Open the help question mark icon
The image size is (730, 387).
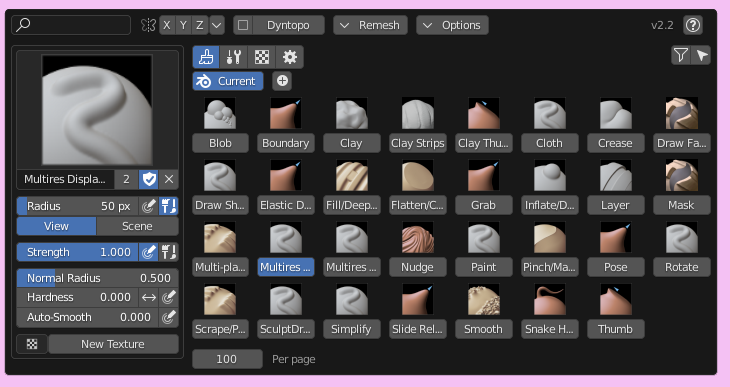pyautogui.click(x=693, y=25)
